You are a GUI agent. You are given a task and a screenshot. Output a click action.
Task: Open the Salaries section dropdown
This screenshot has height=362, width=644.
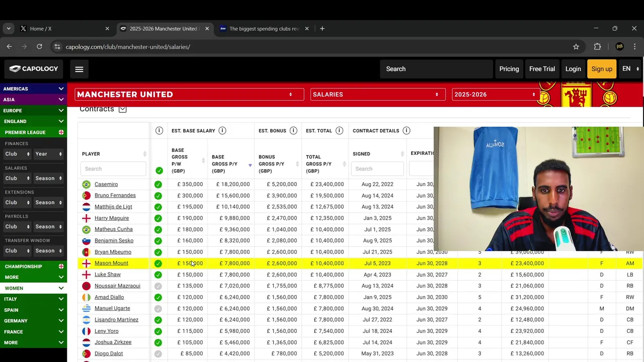[x=378, y=95]
